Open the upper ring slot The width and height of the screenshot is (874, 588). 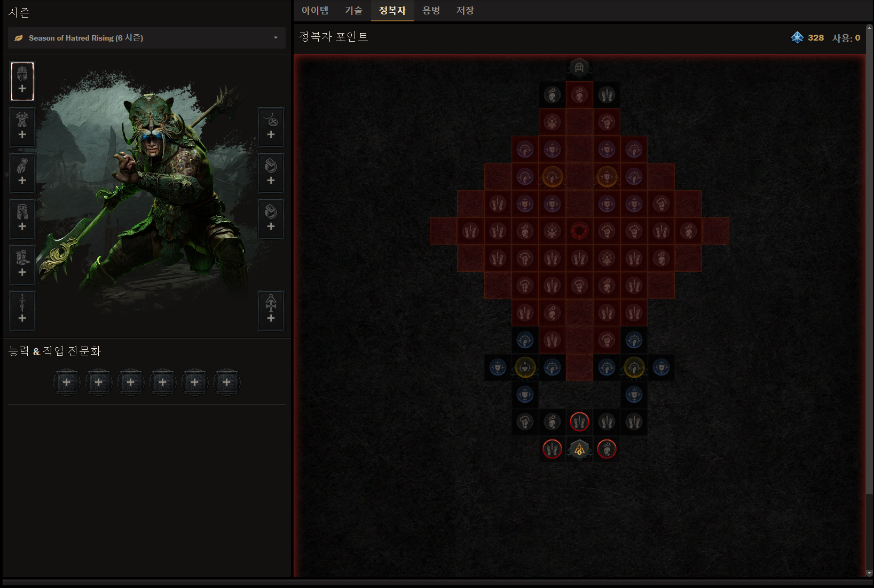(271, 173)
